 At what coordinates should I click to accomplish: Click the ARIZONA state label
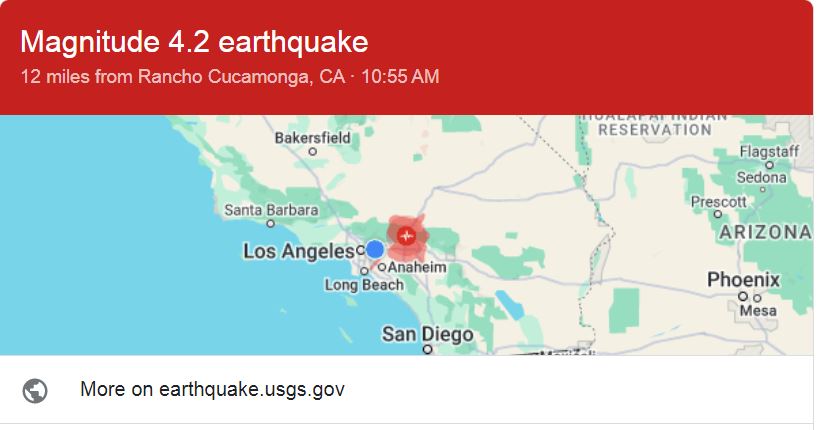766,232
